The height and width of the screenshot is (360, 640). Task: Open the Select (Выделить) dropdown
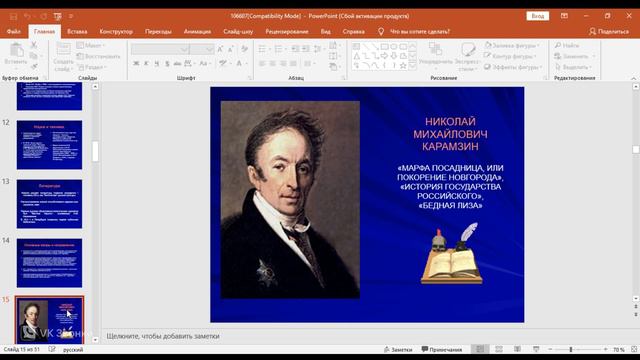(x=573, y=67)
